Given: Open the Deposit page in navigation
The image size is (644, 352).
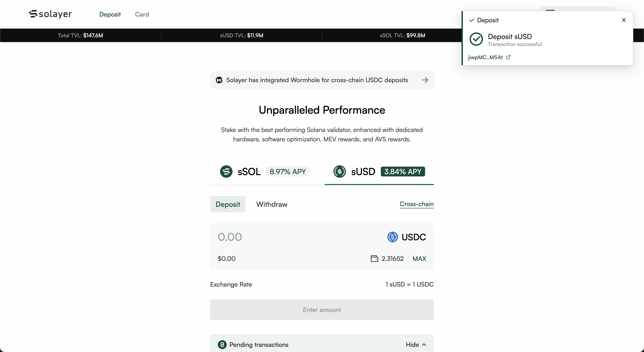Looking at the screenshot, I should click(x=110, y=14).
